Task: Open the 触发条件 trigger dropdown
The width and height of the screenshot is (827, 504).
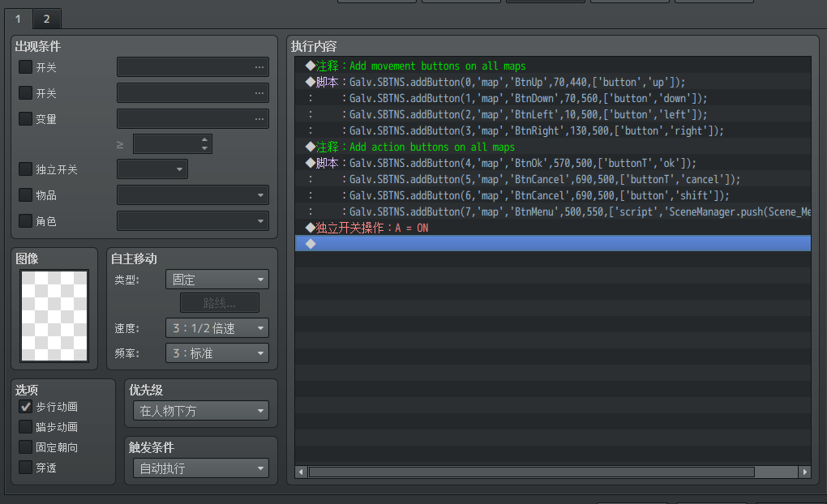Action: coord(200,468)
